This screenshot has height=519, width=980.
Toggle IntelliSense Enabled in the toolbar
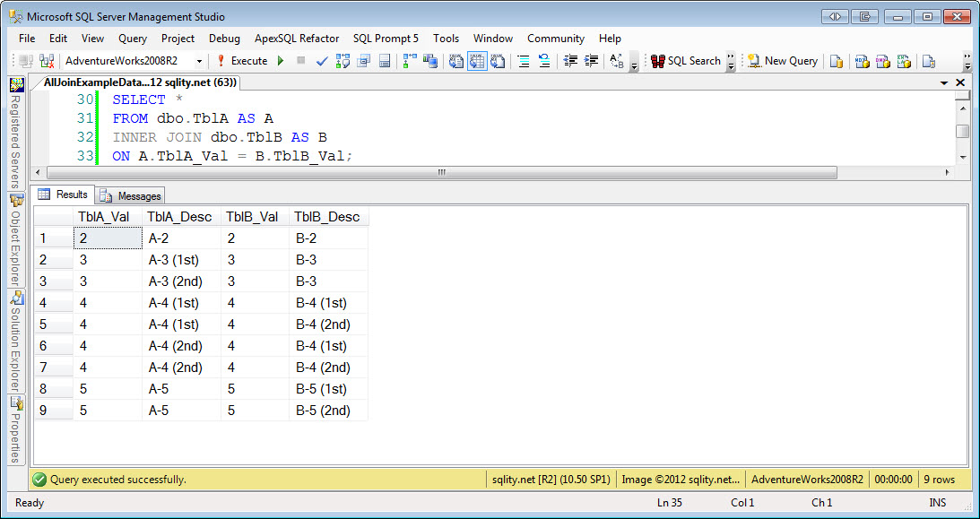[385, 61]
